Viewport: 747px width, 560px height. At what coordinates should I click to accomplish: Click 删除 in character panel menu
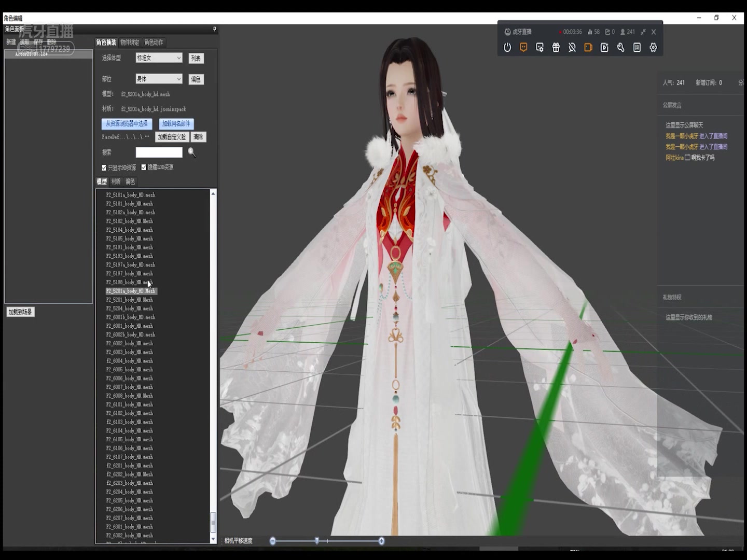51,41
